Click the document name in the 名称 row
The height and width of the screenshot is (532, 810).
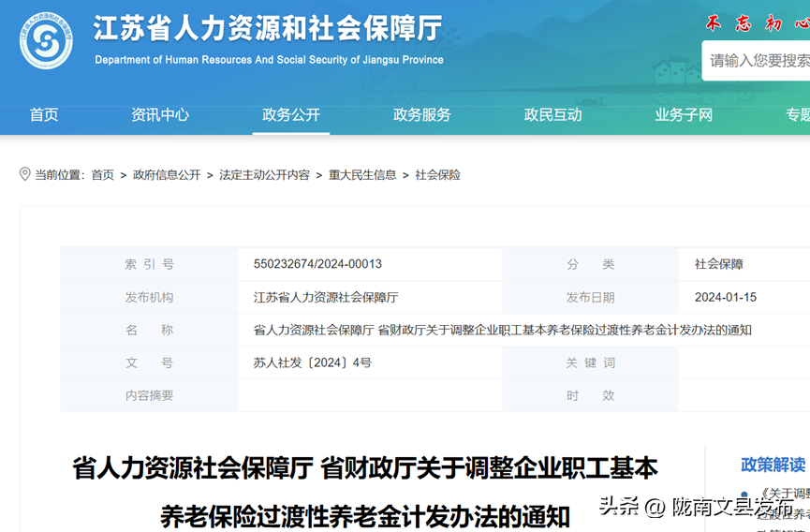pos(502,330)
